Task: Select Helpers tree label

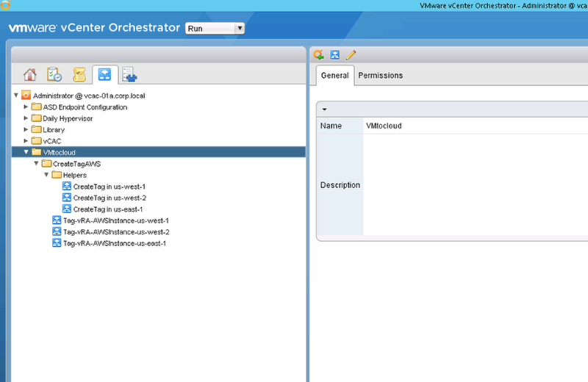Action: coord(75,175)
